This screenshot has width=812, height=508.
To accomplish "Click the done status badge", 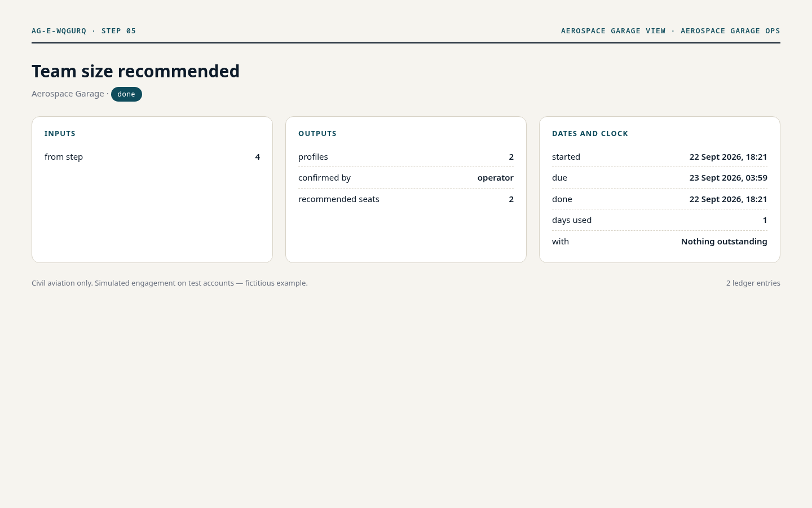I will point(126,94).
